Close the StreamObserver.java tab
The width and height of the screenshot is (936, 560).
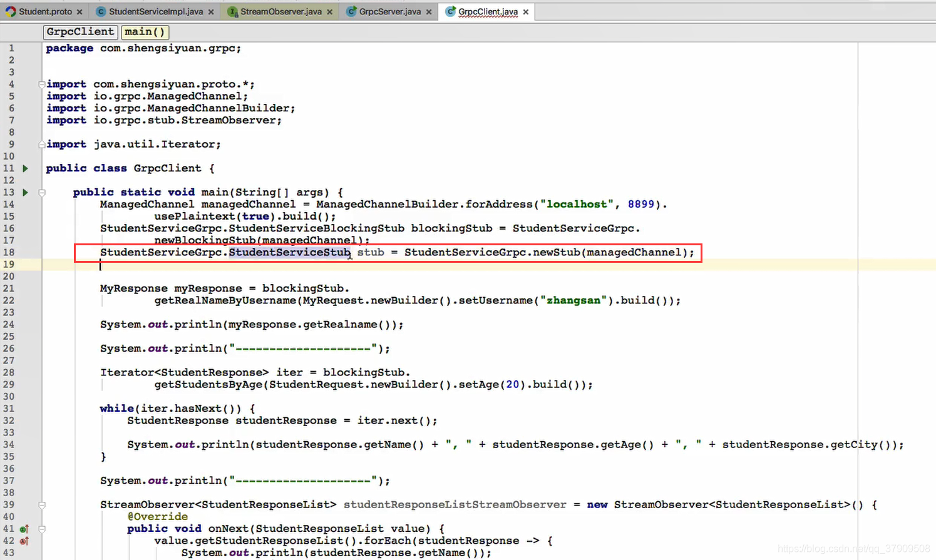pos(329,12)
